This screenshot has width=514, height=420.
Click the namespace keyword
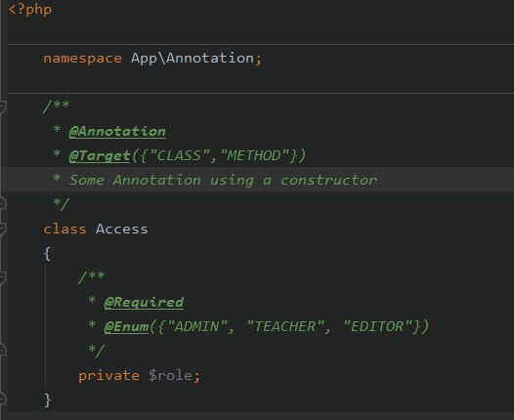83,59
